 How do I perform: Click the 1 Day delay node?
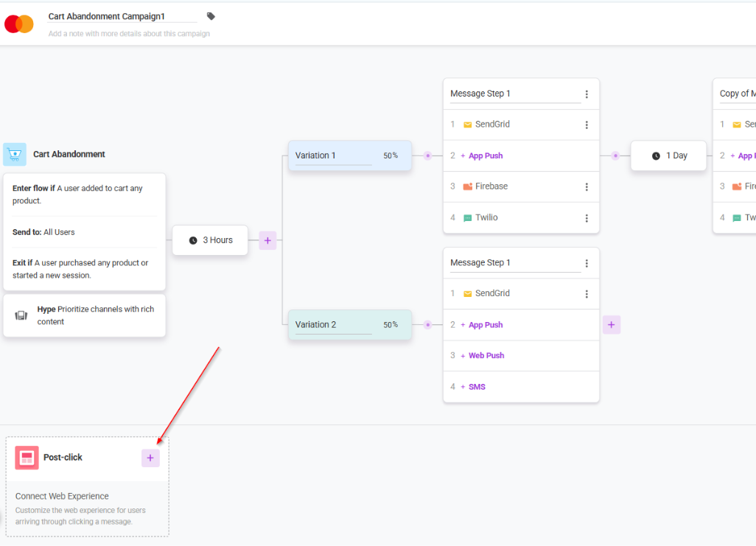669,155
